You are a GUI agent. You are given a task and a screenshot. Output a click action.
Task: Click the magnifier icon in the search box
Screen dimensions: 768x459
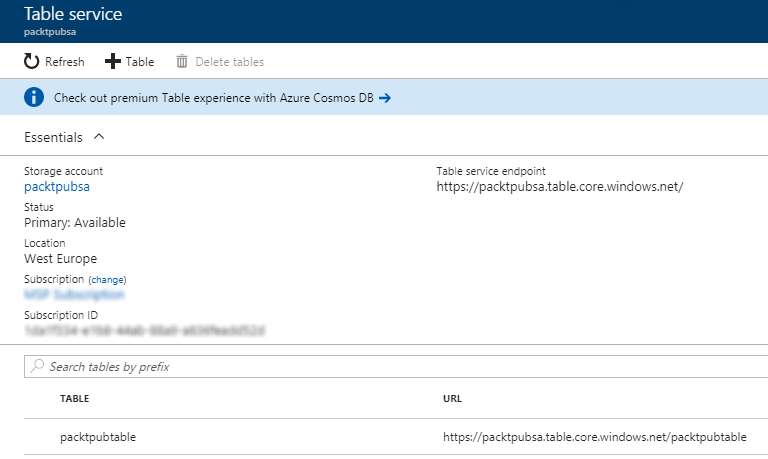tap(38, 367)
